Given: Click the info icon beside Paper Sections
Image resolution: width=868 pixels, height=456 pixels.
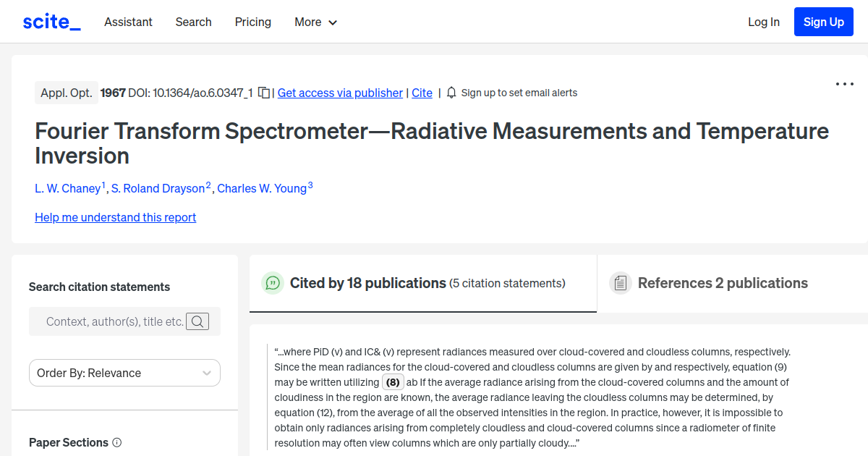Looking at the screenshot, I should [117, 442].
